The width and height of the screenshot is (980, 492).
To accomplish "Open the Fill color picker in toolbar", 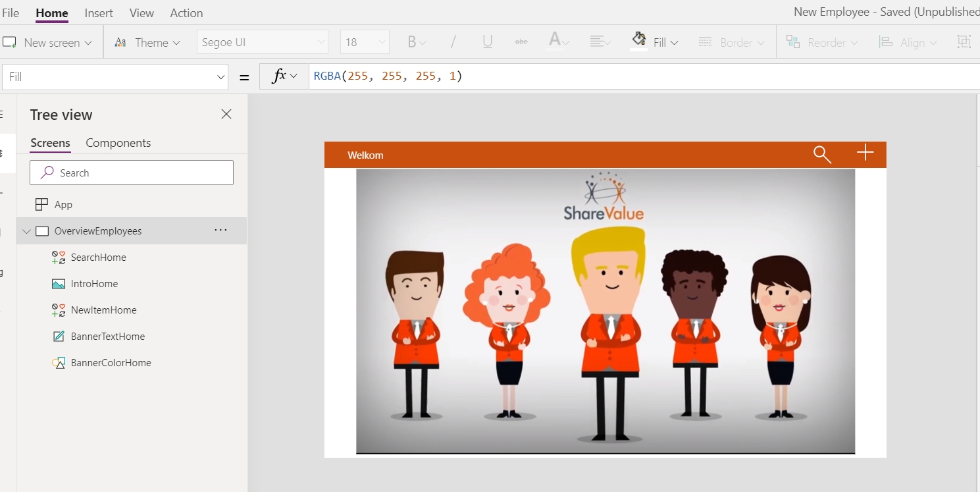I will click(x=654, y=42).
